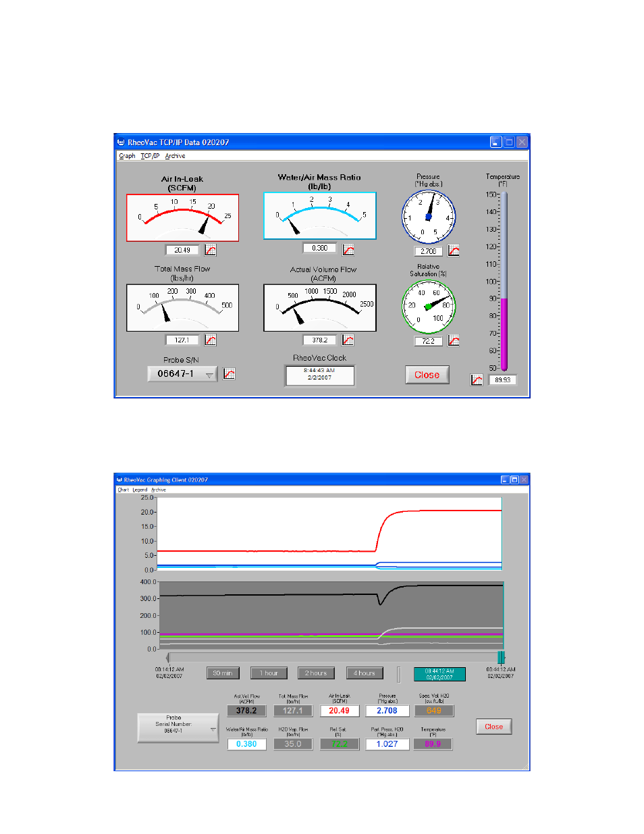Screen dimensions: 644x834
Task: Click the Actual Volume Flow gauge
Action: 320,307
